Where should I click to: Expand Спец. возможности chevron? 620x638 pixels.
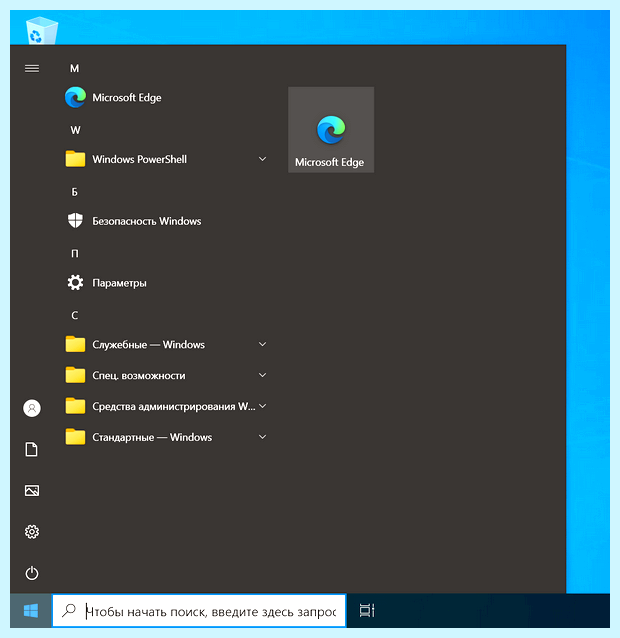point(263,375)
